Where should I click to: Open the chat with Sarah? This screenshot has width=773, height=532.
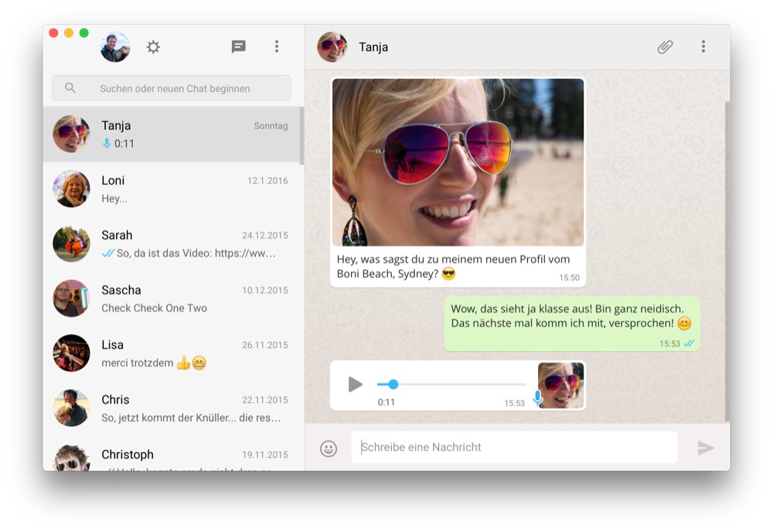(173, 244)
